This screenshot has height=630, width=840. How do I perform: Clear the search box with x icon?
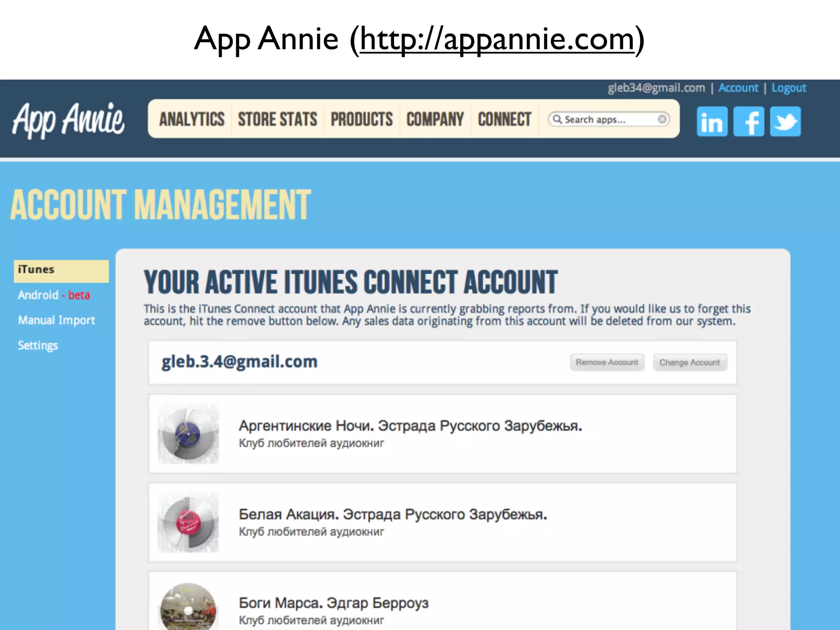point(662,119)
